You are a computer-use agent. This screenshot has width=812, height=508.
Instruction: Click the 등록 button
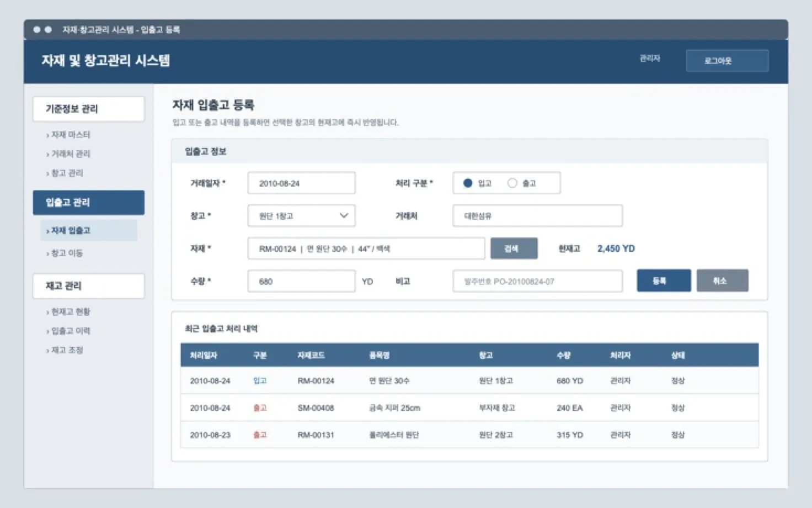[x=664, y=281]
